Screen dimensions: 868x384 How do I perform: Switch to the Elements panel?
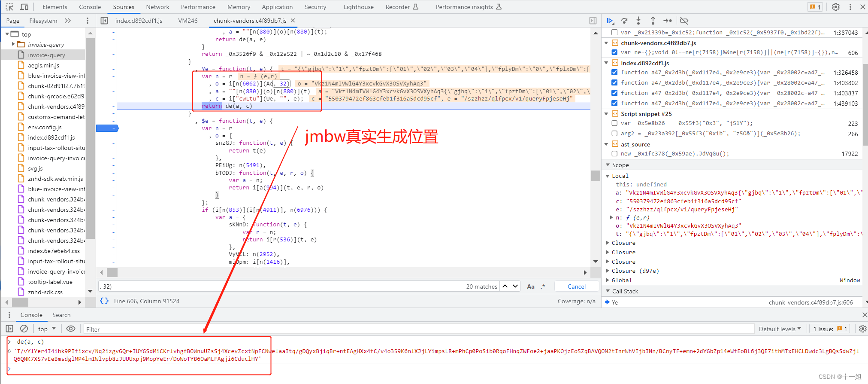(x=55, y=7)
